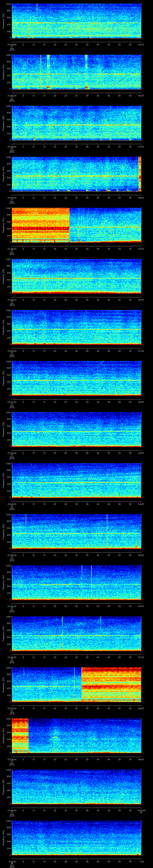The image size is (153, 868).
Task: Click the 23:56:00 start time label
Action: [x=12, y=657]
